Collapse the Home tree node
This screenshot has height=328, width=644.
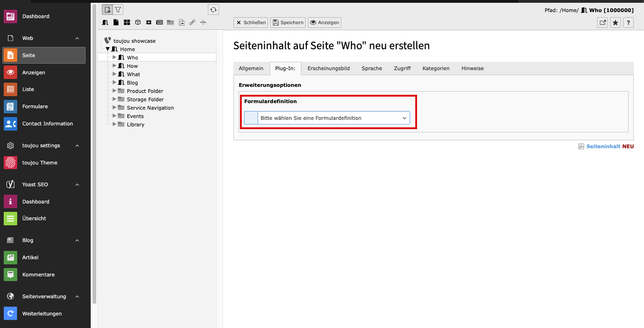click(x=107, y=49)
